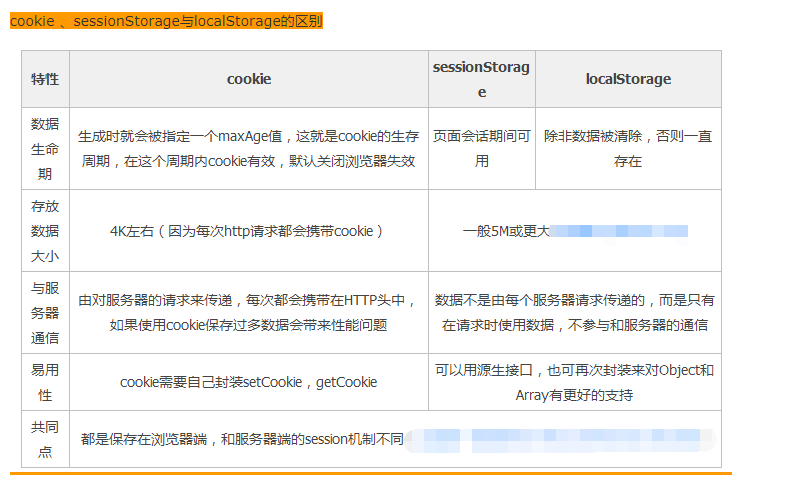Screen dimensions: 799x484
Task: Click the 易用性 row label
Action: (x=45, y=382)
